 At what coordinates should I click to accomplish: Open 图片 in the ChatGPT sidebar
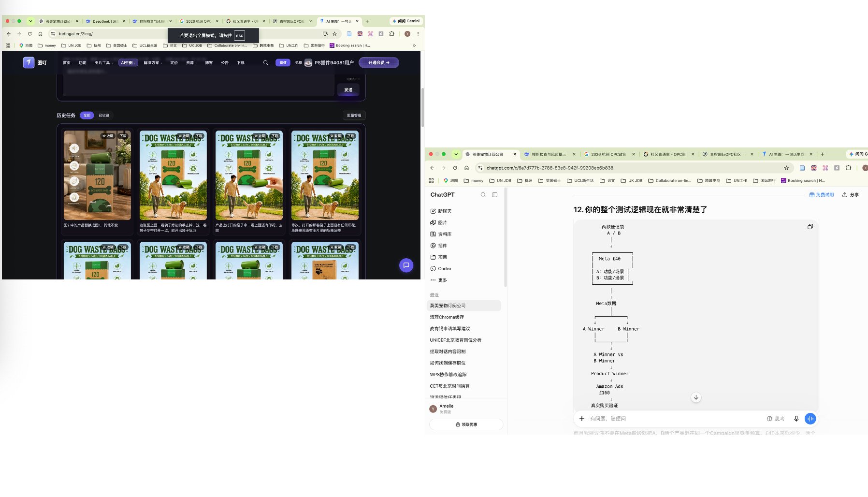(439, 223)
